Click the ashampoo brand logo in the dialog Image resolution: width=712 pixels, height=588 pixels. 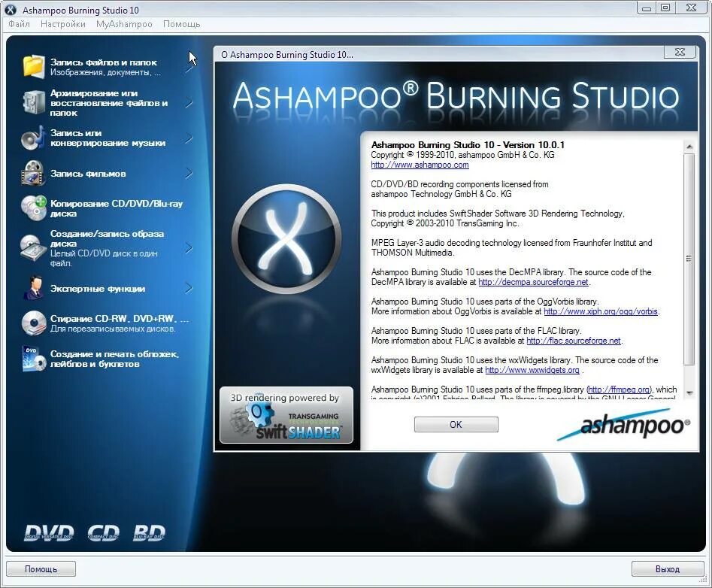tap(624, 426)
